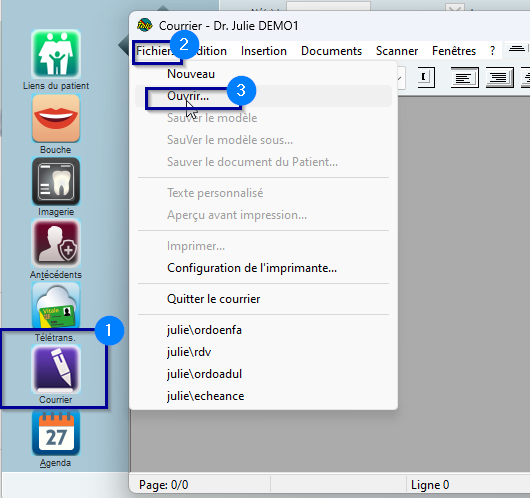The width and height of the screenshot is (530, 498).
Task: Open the Documents menu
Action: pyautogui.click(x=331, y=51)
